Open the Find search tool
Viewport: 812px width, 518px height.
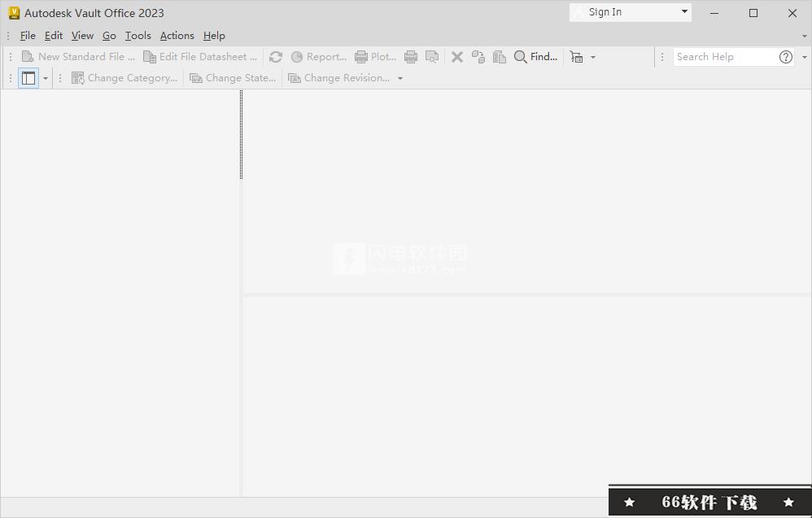535,57
